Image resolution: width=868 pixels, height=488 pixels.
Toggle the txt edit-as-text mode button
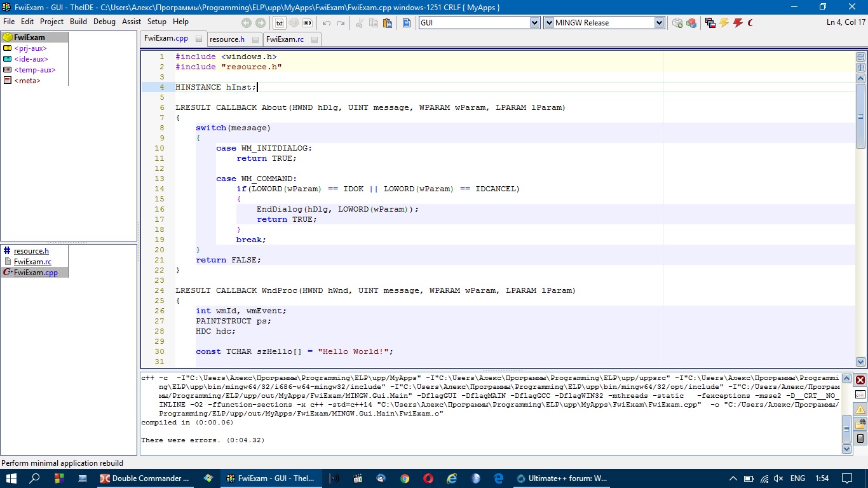(279, 23)
